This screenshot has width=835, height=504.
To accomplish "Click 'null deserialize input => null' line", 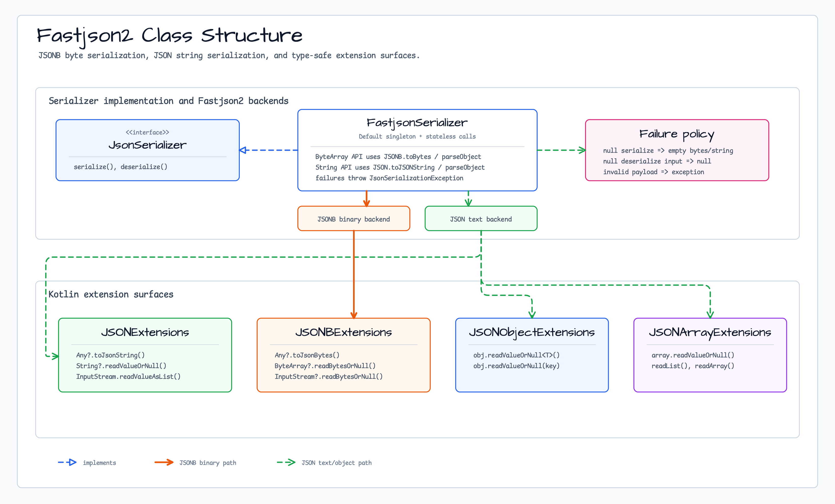I will (x=657, y=161).
